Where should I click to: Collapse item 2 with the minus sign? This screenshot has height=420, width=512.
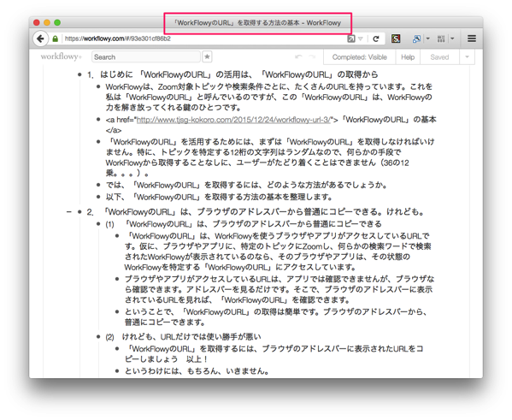(x=68, y=212)
